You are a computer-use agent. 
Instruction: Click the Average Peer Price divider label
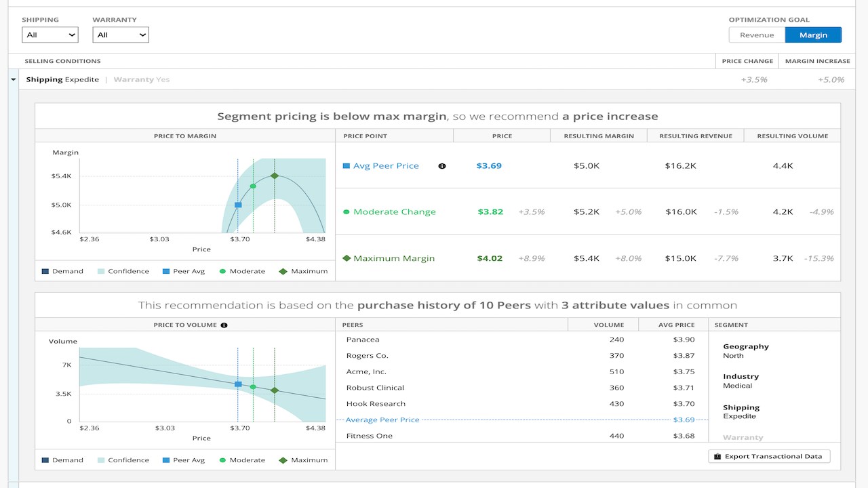coord(382,420)
